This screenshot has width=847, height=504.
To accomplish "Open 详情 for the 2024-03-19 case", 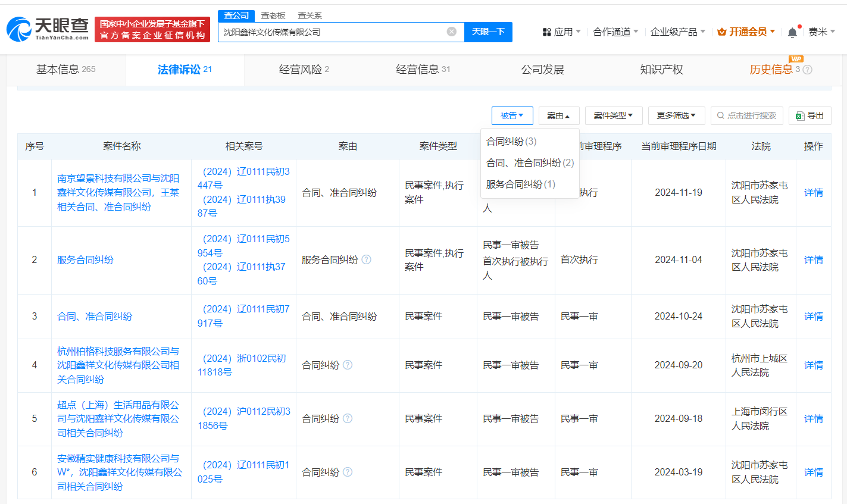I will 814,472.
